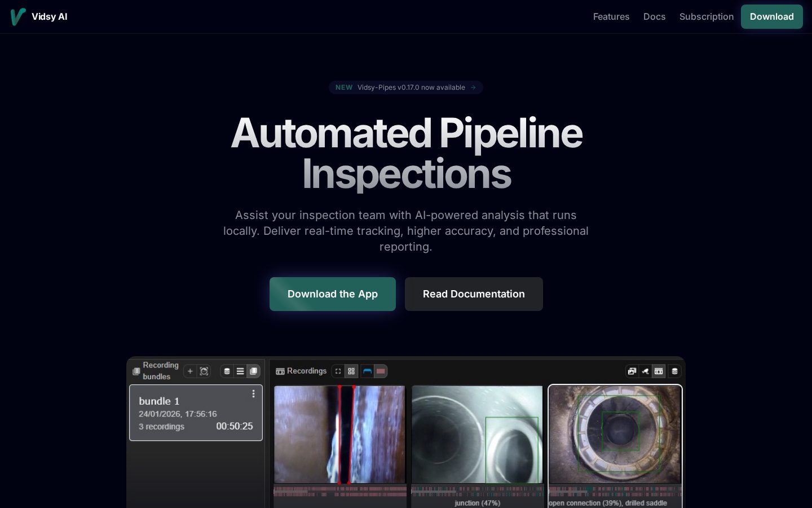Click the '3 recordings' text in bundle 1

coord(162,427)
